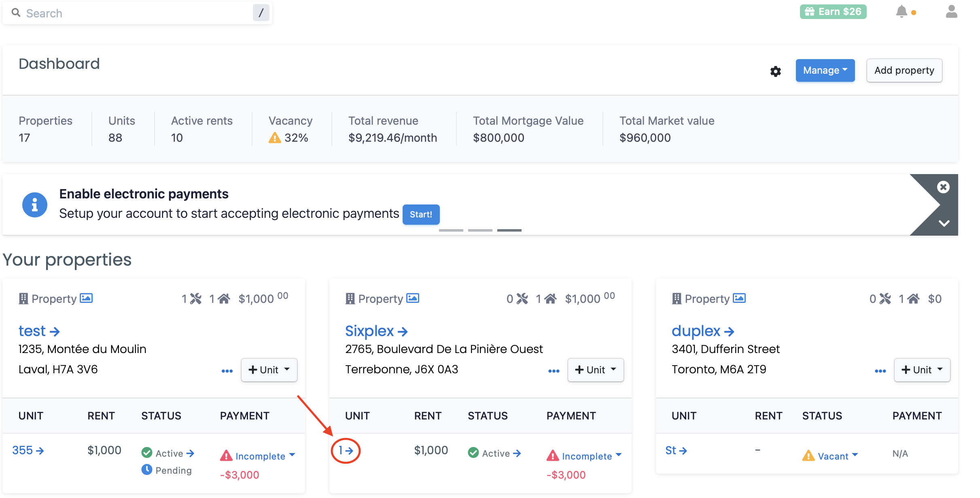Open more options dots for test property

tap(227, 371)
